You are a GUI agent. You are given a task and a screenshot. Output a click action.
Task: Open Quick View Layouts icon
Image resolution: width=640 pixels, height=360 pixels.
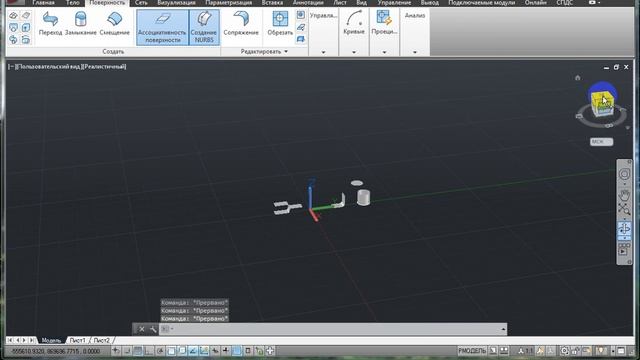493,351
